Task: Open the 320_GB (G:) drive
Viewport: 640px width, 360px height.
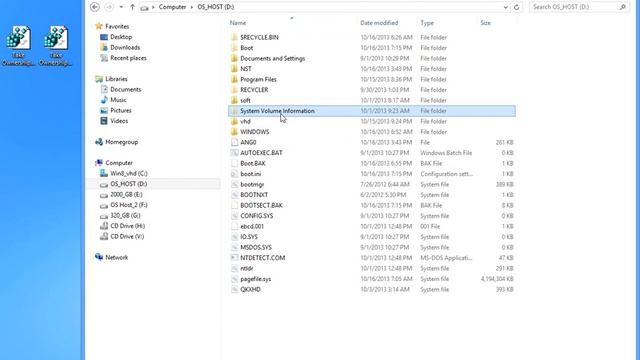Action: click(x=125, y=216)
